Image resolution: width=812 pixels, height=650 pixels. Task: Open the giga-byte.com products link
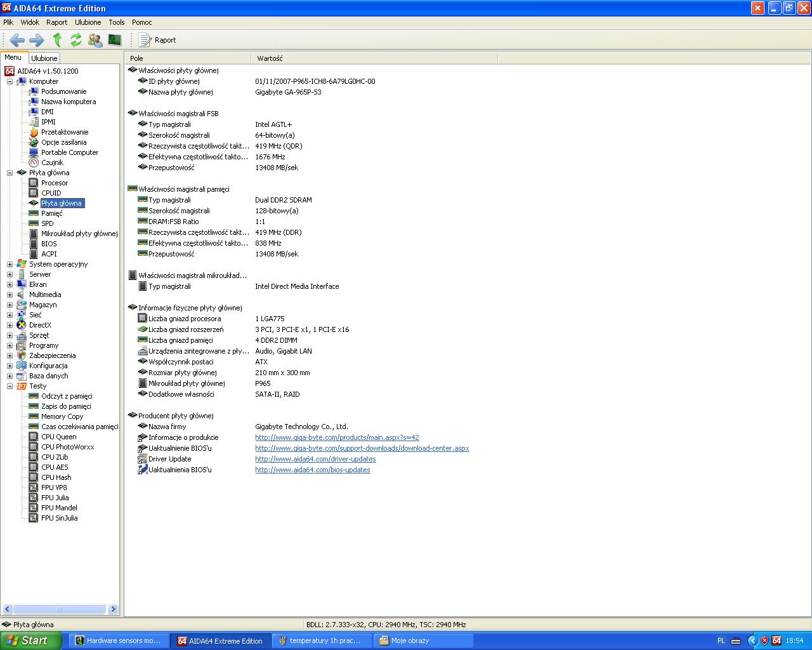click(x=337, y=437)
